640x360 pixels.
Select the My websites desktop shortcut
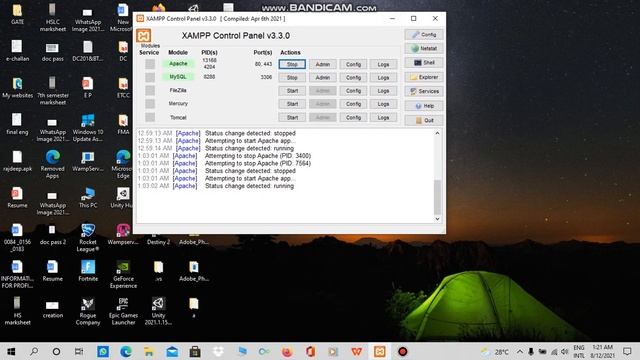point(18,88)
